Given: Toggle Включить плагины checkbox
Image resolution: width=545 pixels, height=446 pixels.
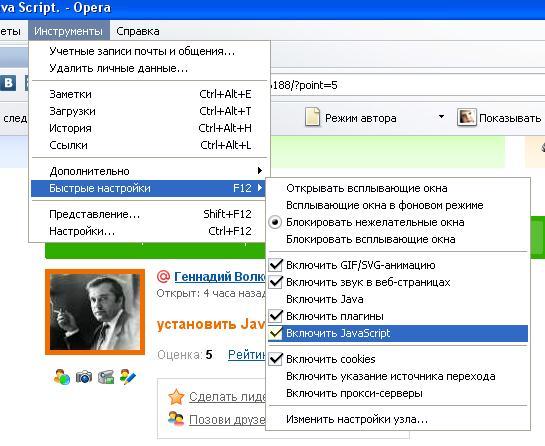Looking at the screenshot, I should point(398,316).
